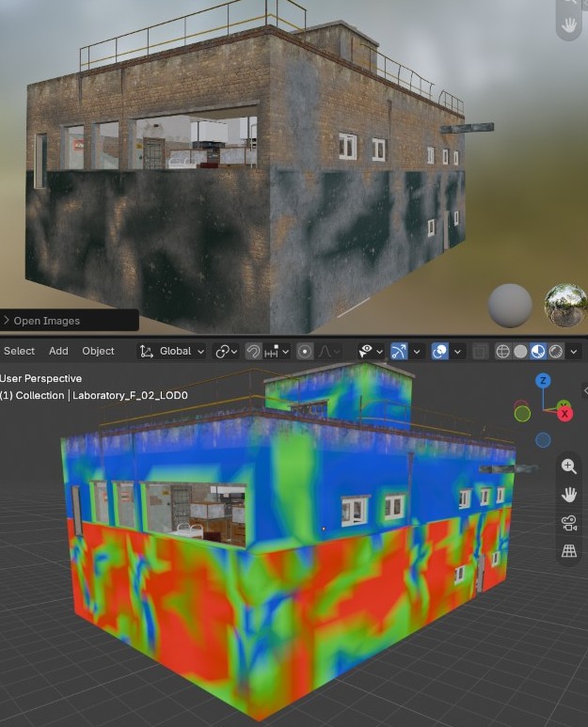Switch to Wireframe viewport shading
588x727 pixels.
(x=502, y=352)
